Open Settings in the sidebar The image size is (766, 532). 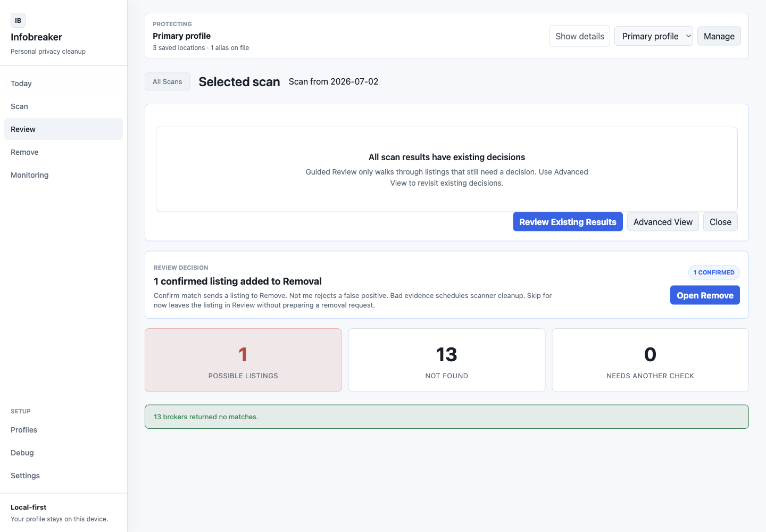click(63, 476)
